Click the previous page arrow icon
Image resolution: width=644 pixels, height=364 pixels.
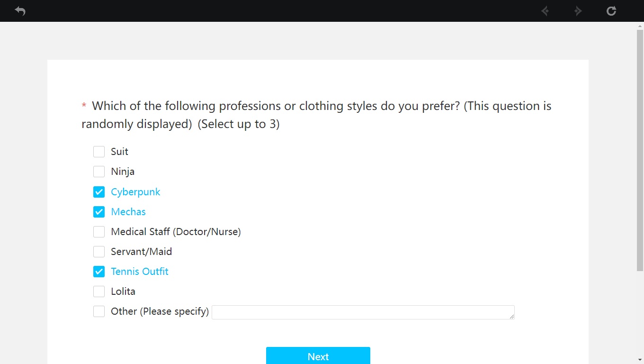545,11
